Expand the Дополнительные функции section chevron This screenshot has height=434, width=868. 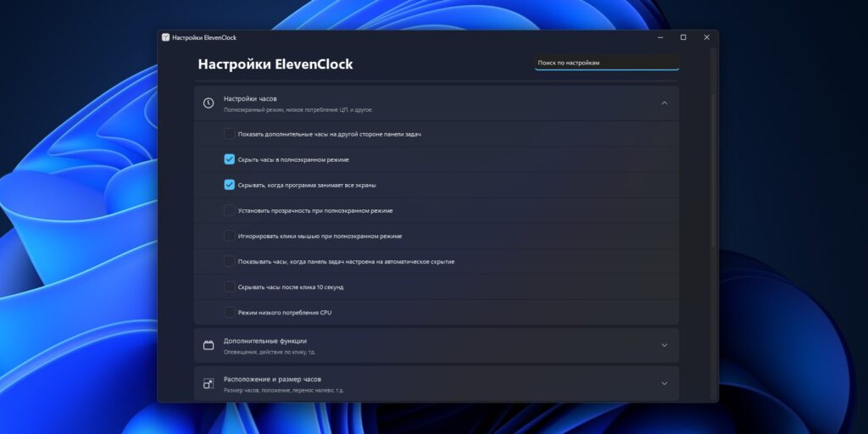(665, 346)
